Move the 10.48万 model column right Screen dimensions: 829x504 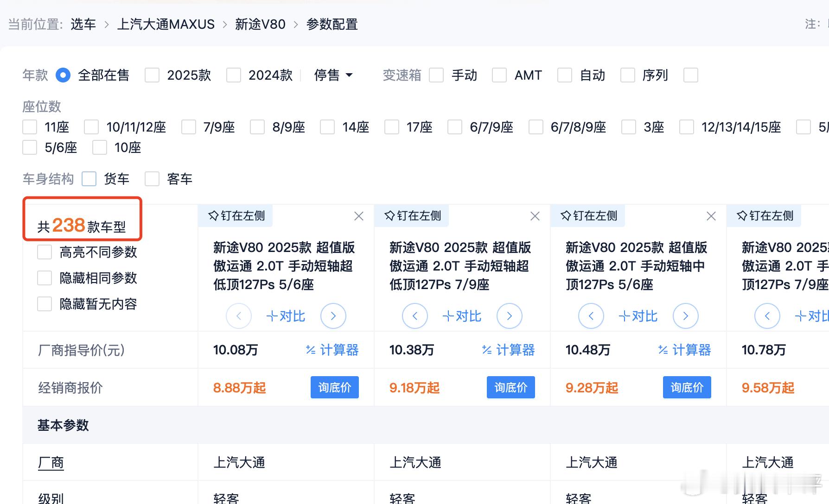[686, 316]
